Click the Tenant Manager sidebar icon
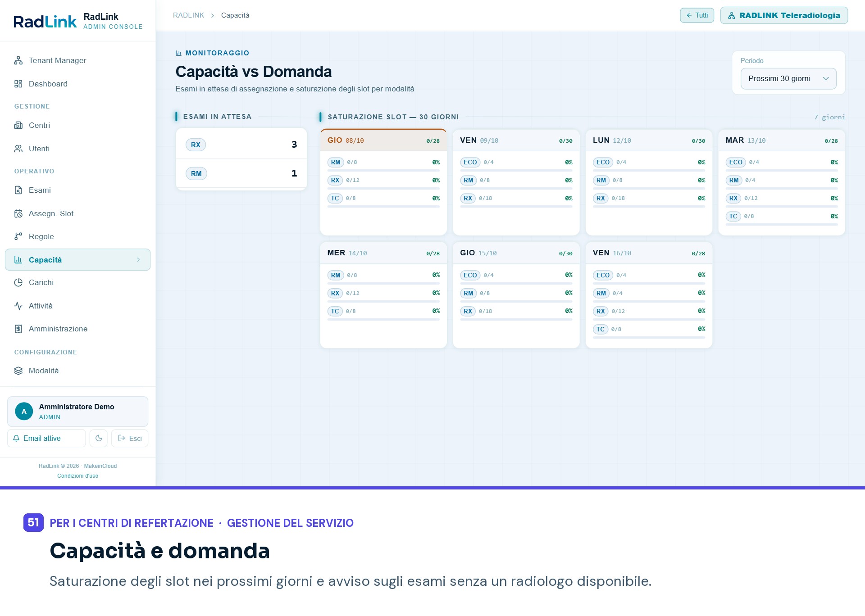 [x=18, y=60]
